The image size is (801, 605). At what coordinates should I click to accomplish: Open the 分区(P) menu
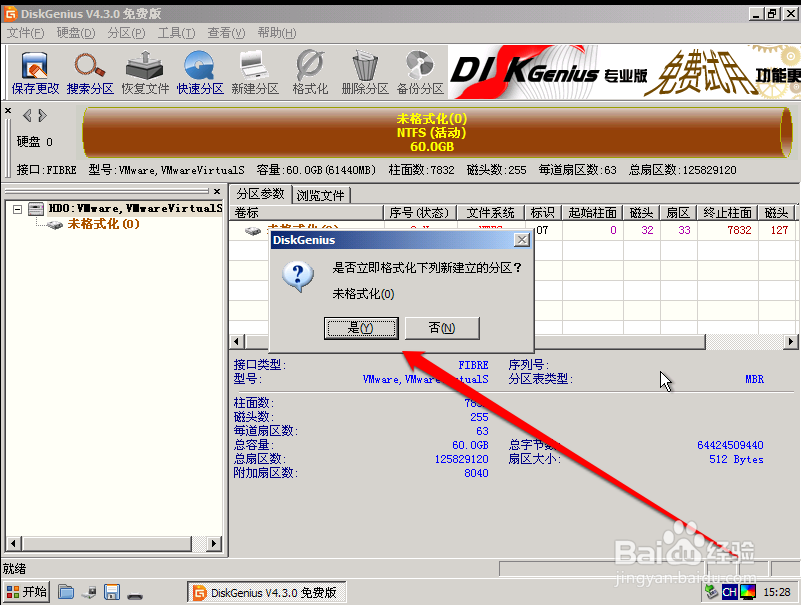(125, 32)
